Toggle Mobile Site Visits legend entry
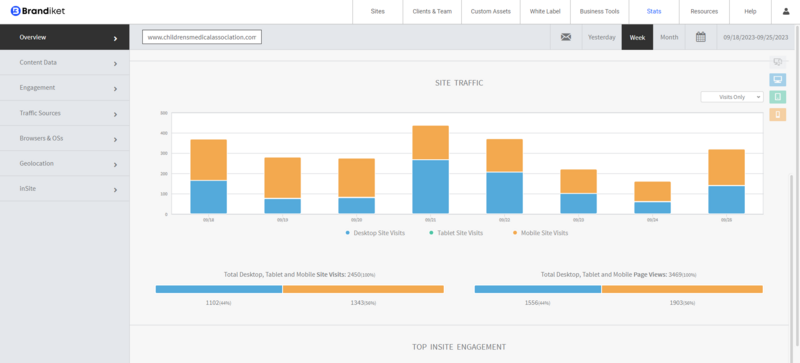 click(540, 233)
